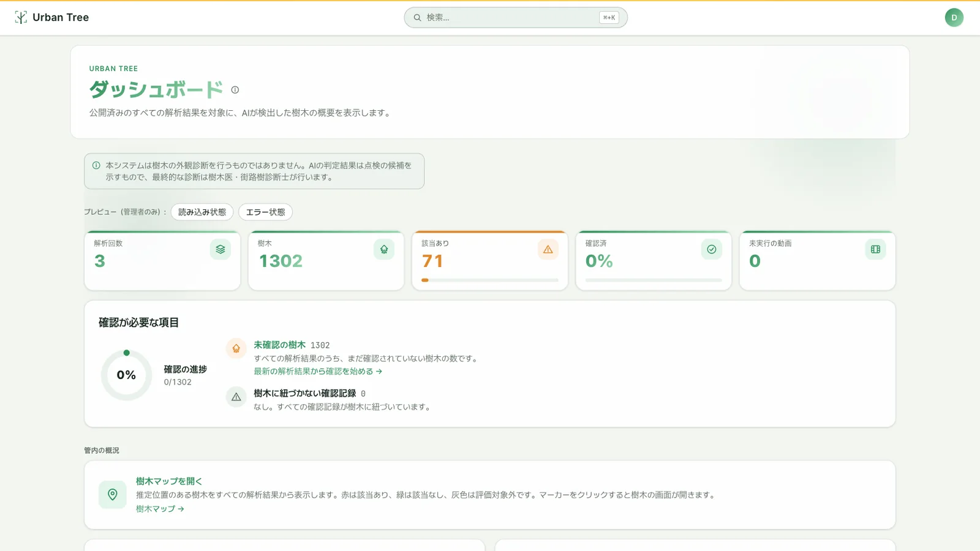Click the checkmark icon in 確認済 card
This screenshot has width=980, height=551.
[x=712, y=249]
